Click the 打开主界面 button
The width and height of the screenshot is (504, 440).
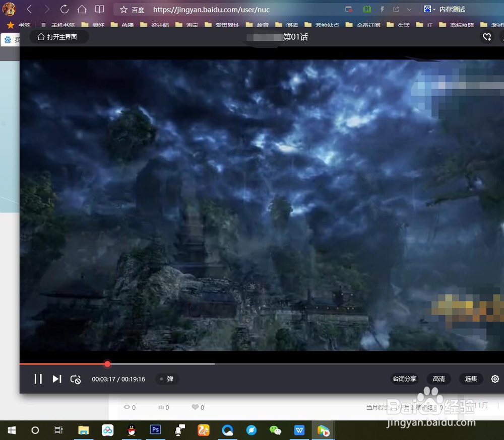click(58, 37)
